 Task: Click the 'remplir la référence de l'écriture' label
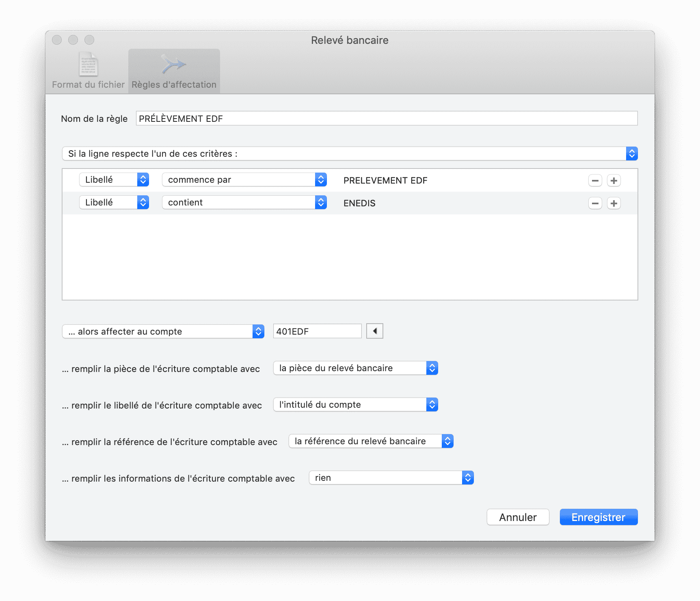tap(170, 442)
